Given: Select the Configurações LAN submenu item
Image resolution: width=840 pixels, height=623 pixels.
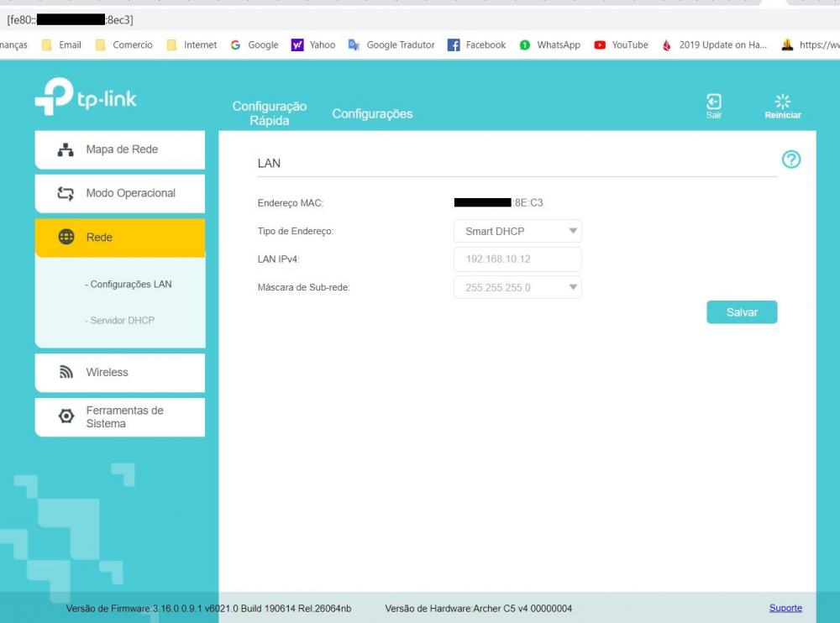Looking at the screenshot, I should point(129,285).
